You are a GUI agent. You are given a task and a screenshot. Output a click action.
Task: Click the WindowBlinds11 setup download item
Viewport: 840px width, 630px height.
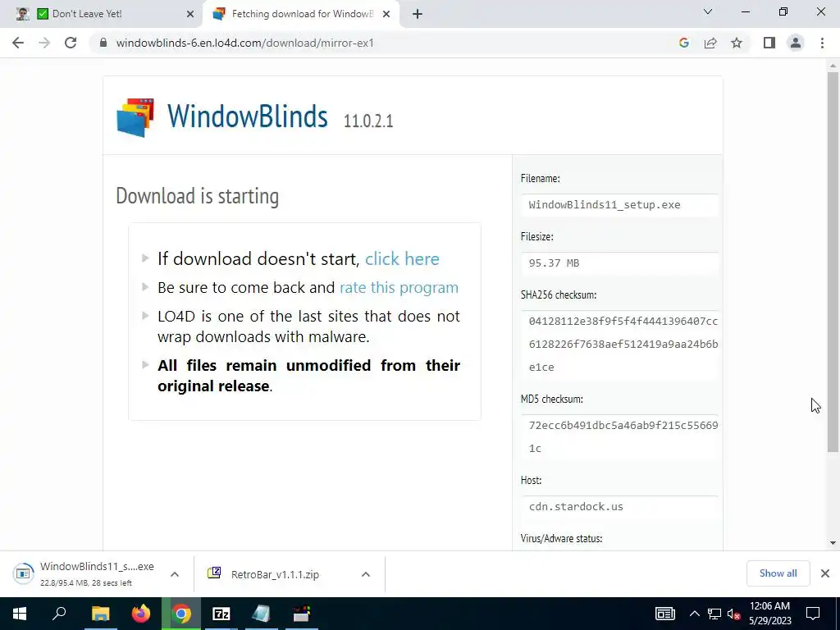pos(84,573)
